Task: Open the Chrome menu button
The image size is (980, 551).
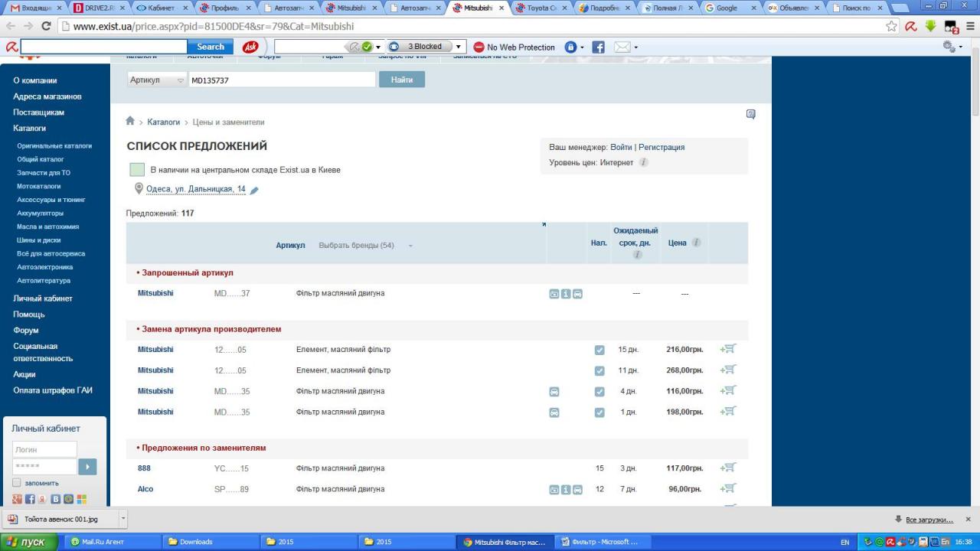Action: coord(970,26)
